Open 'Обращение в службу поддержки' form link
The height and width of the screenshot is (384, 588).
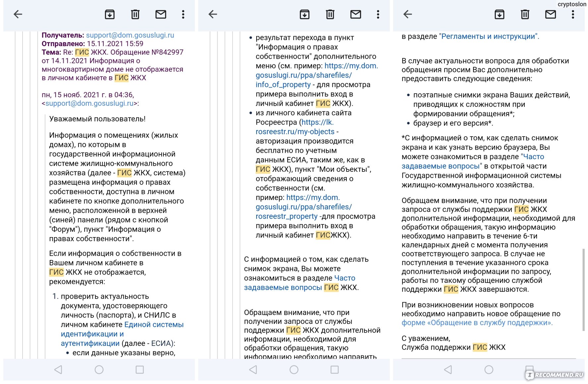click(477, 323)
